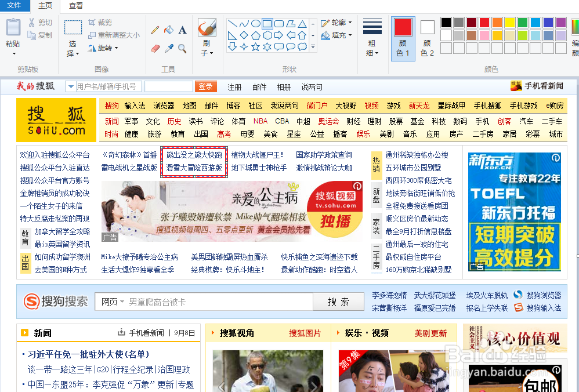
Task: Select the Eraser tool
Action: [x=155, y=48]
